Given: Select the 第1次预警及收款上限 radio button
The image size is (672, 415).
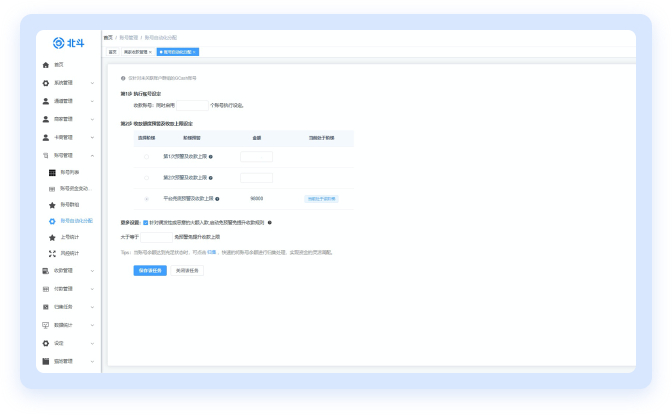Looking at the screenshot, I should point(146,157).
